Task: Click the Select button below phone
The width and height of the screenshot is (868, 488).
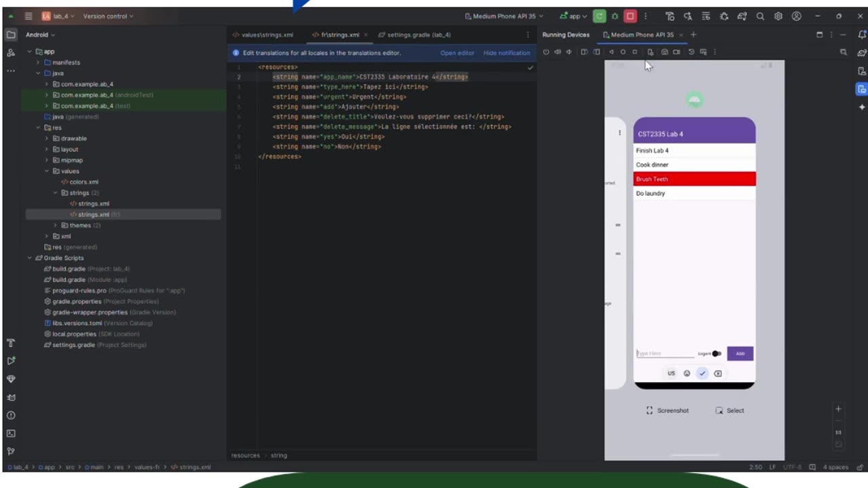Action: coord(730,411)
